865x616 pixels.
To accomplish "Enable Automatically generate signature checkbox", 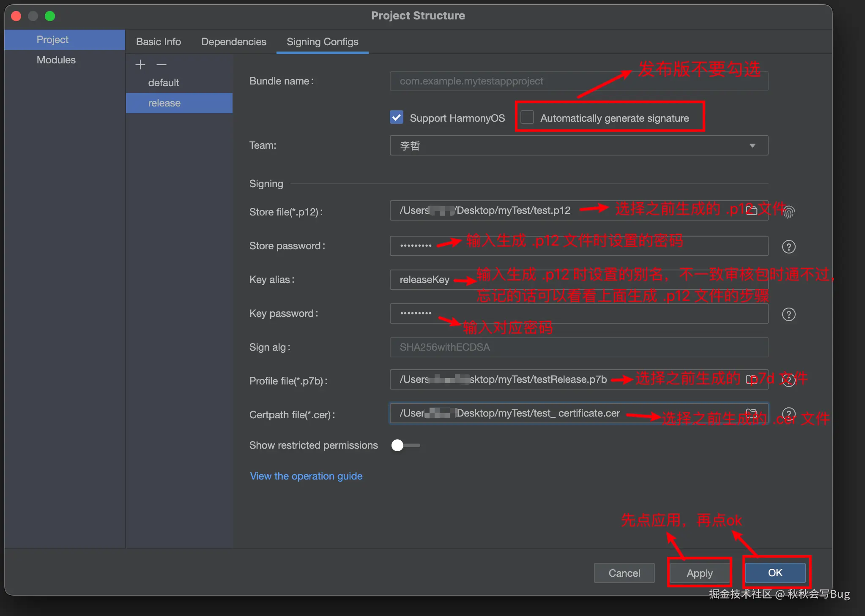I will [x=527, y=117].
